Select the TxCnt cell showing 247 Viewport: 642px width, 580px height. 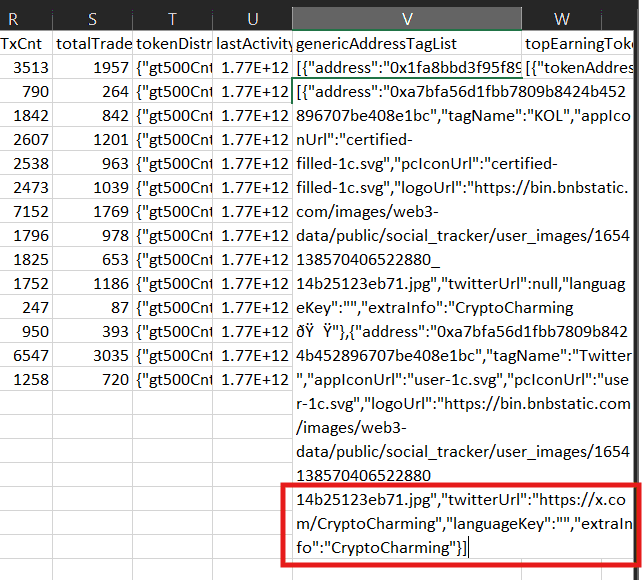tap(26, 307)
